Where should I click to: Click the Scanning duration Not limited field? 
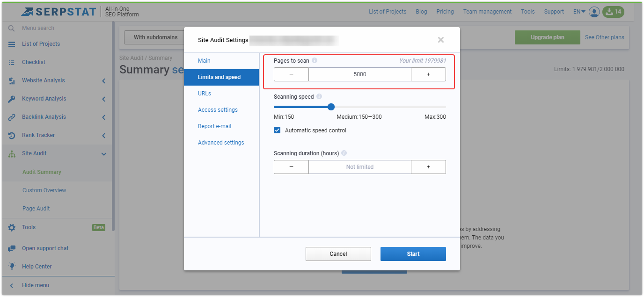[360, 167]
